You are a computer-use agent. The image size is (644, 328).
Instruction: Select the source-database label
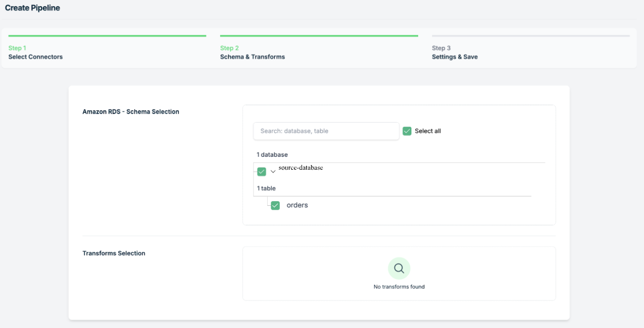(x=301, y=168)
